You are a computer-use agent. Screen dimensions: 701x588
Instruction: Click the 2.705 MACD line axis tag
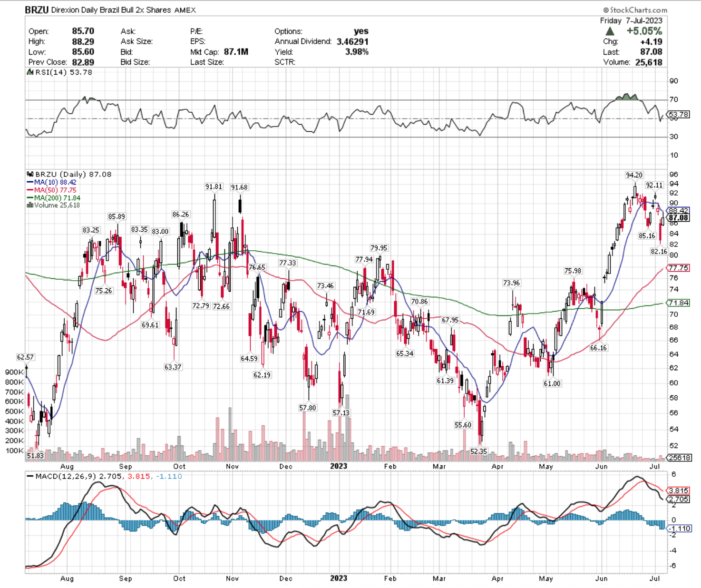[x=678, y=499]
